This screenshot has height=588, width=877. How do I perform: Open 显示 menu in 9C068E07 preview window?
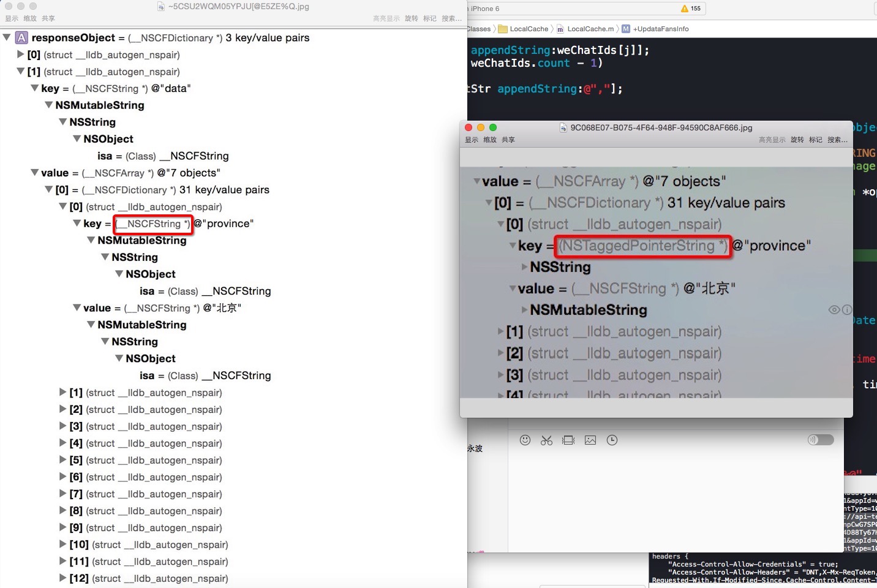click(472, 140)
